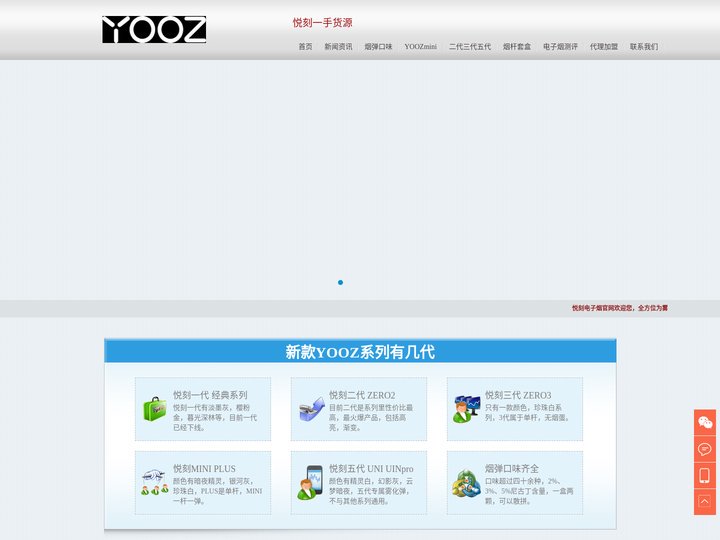720x540 pixels.
Task: Open the WeChat floating sidebar icon
Action: [x=705, y=422]
